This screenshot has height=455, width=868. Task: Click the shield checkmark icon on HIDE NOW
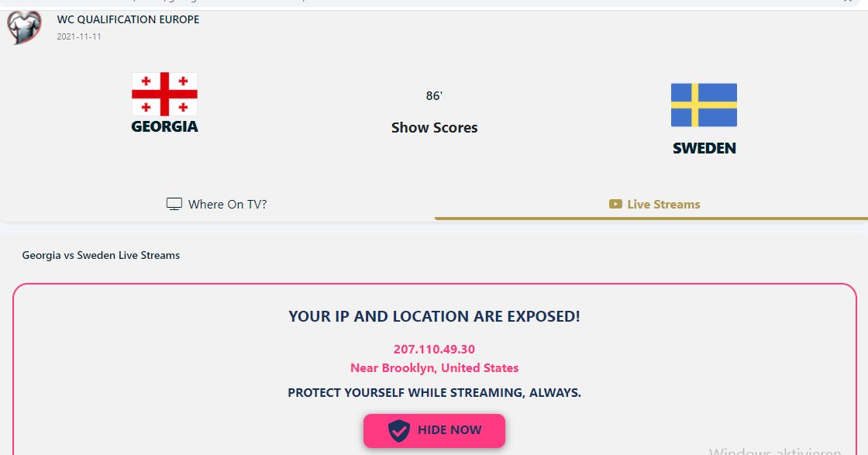coord(398,430)
